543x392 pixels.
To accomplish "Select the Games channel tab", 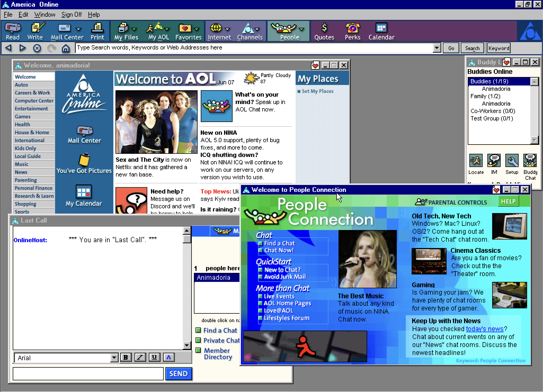I will coord(34,116).
